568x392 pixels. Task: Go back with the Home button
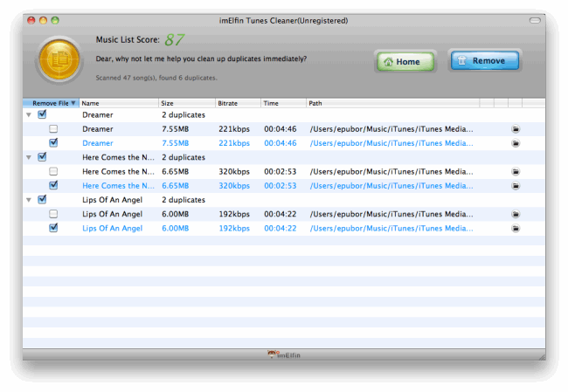pyautogui.click(x=405, y=61)
